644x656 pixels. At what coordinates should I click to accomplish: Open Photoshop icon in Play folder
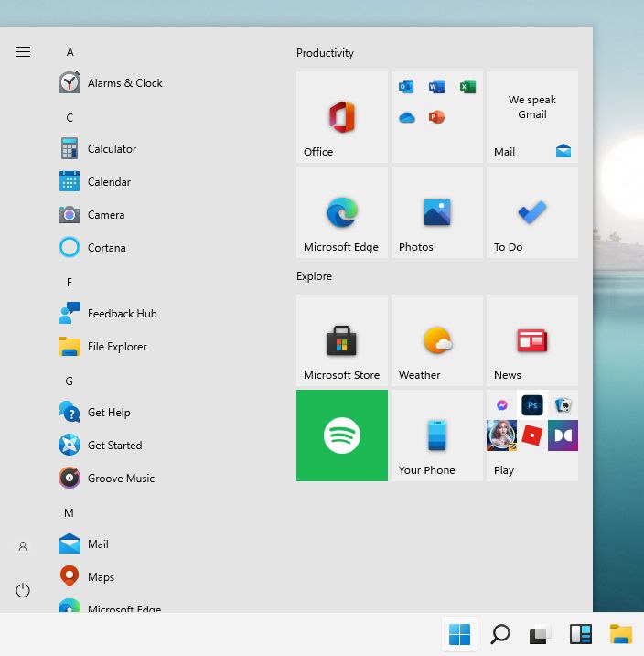532,405
